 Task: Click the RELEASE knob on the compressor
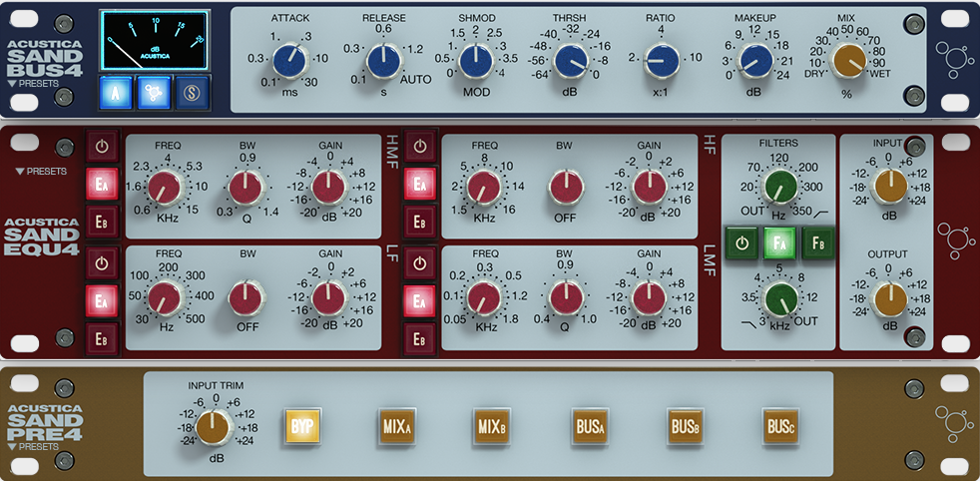(x=383, y=61)
